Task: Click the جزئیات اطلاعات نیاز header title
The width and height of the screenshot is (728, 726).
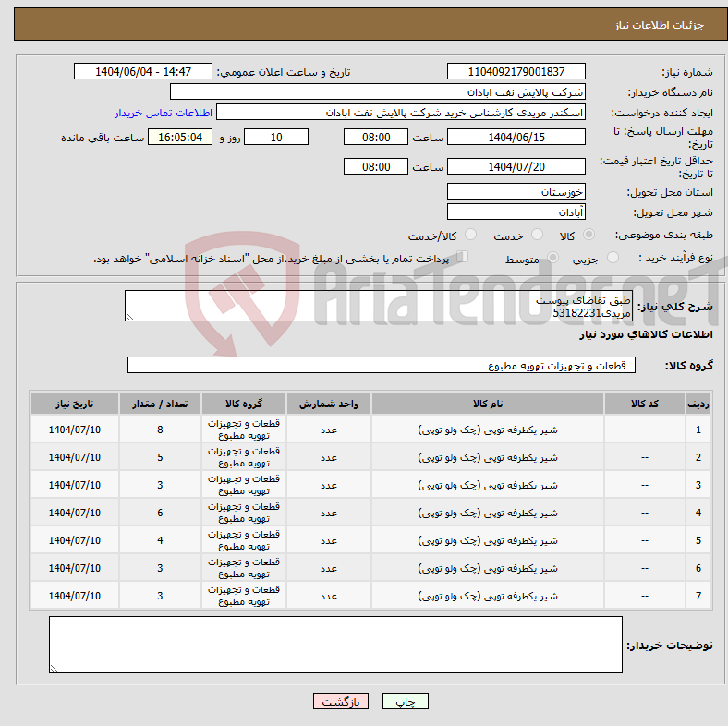Action: pos(660,25)
